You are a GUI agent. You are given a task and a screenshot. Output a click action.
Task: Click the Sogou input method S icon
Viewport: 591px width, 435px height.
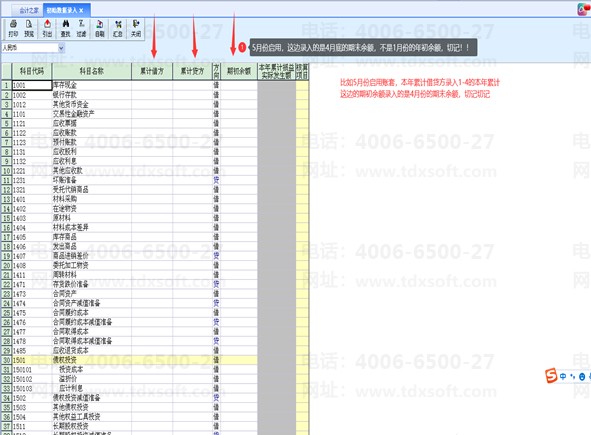(x=551, y=376)
